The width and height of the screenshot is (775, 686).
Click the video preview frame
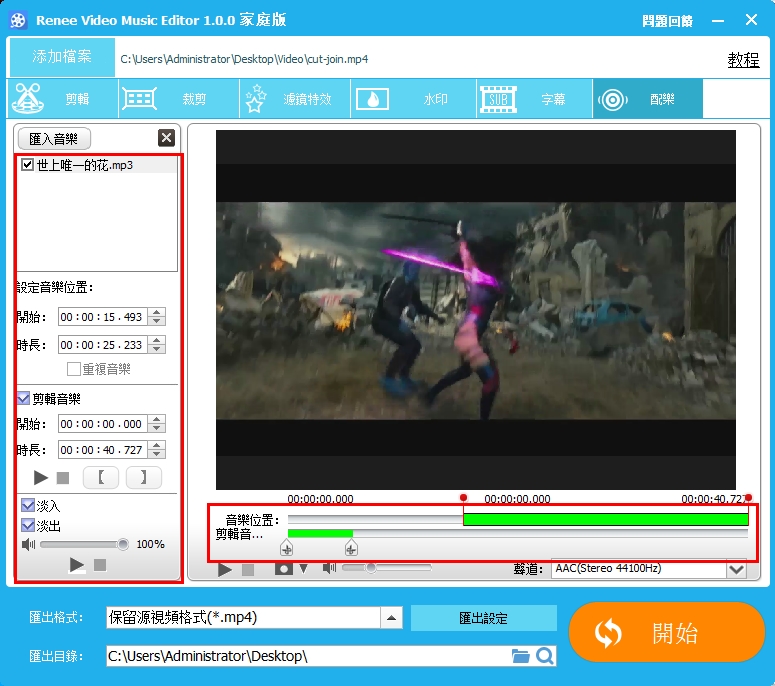point(475,310)
